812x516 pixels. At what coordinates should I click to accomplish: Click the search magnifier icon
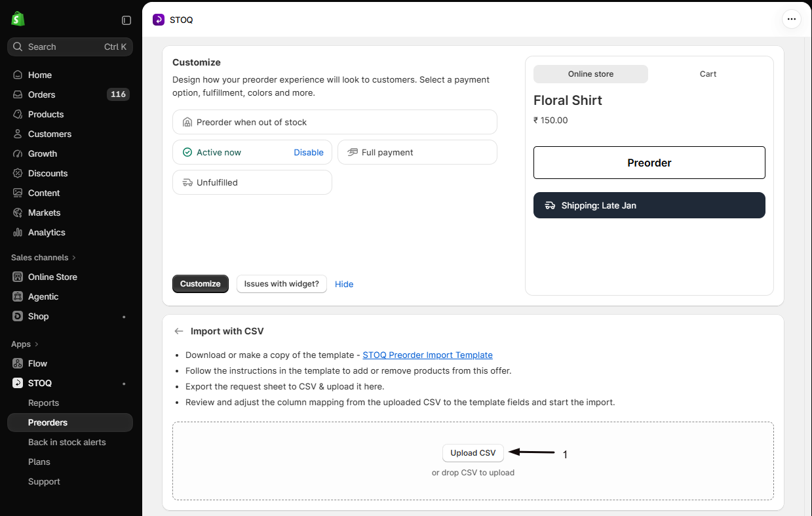18,47
